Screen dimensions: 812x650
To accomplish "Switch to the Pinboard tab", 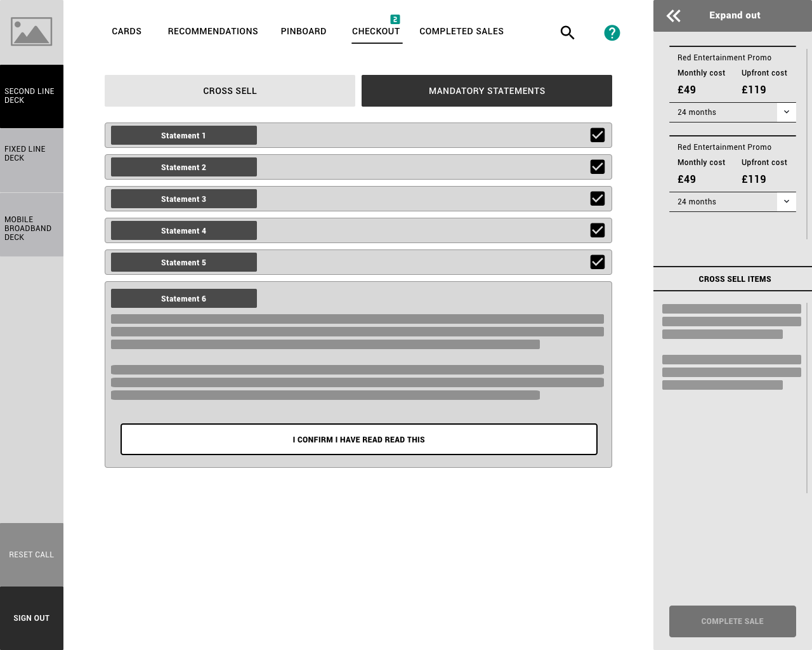I will point(304,31).
